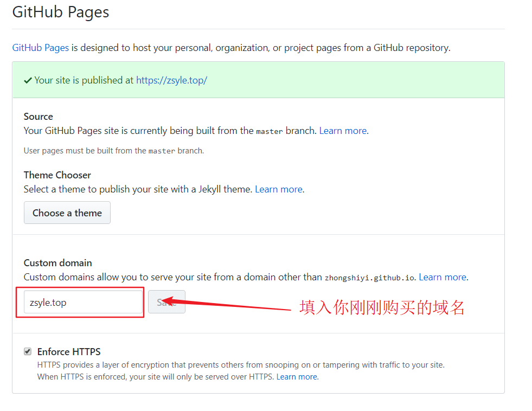Image resolution: width=532 pixels, height=411 pixels.
Task: Focus the custom domain field containing zsyle.top
Action: click(82, 302)
